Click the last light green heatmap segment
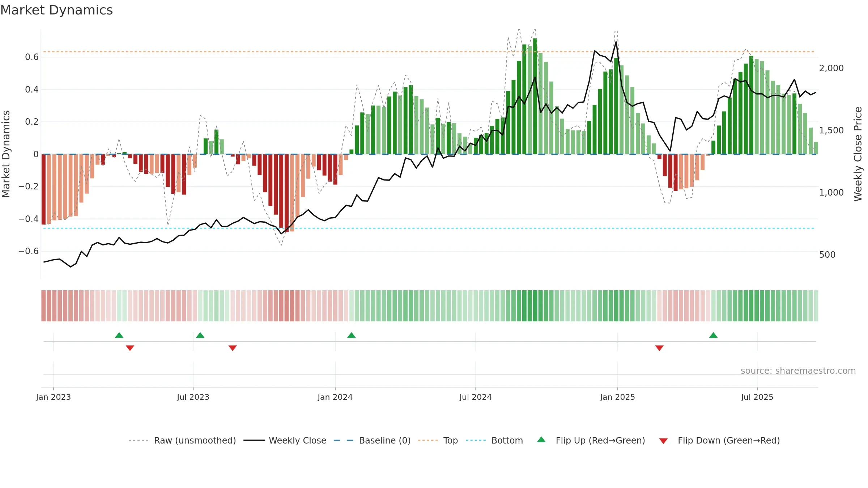Image resolution: width=868 pixels, height=488 pixels. [x=816, y=306]
